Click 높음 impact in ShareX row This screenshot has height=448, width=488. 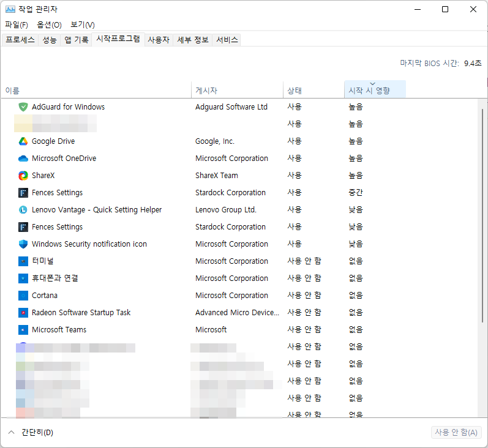coord(356,176)
